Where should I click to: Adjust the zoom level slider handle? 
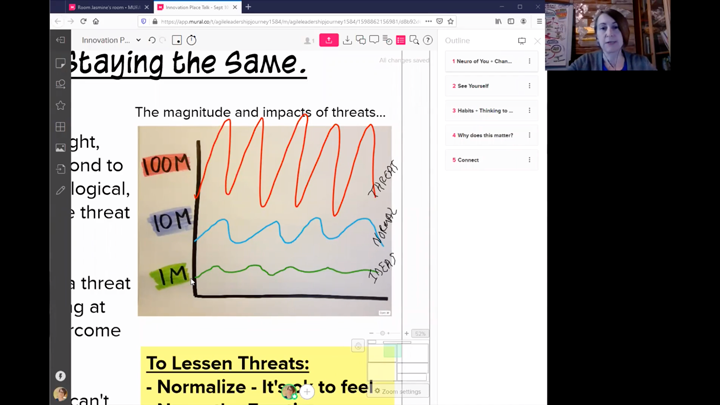coord(382,333)
